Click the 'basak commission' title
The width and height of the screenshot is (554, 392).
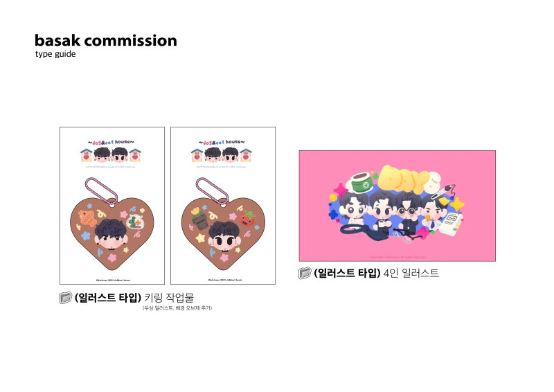[106, 41]
